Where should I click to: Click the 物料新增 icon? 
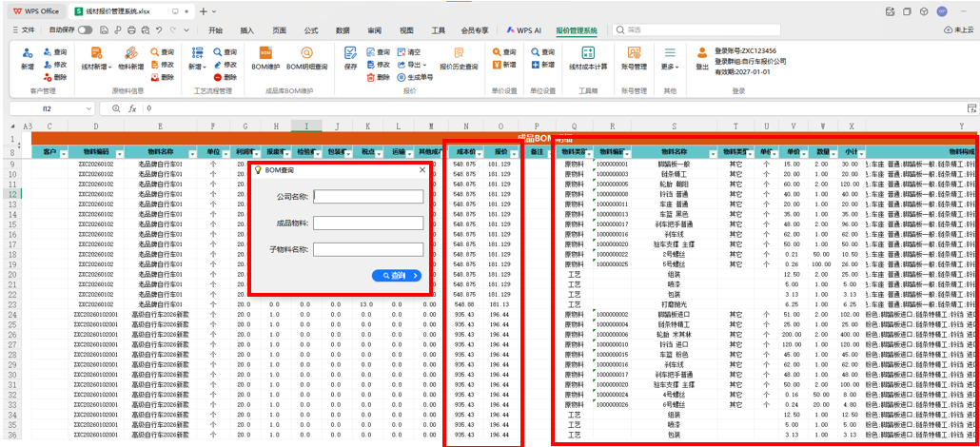click(x=130, y=53)
